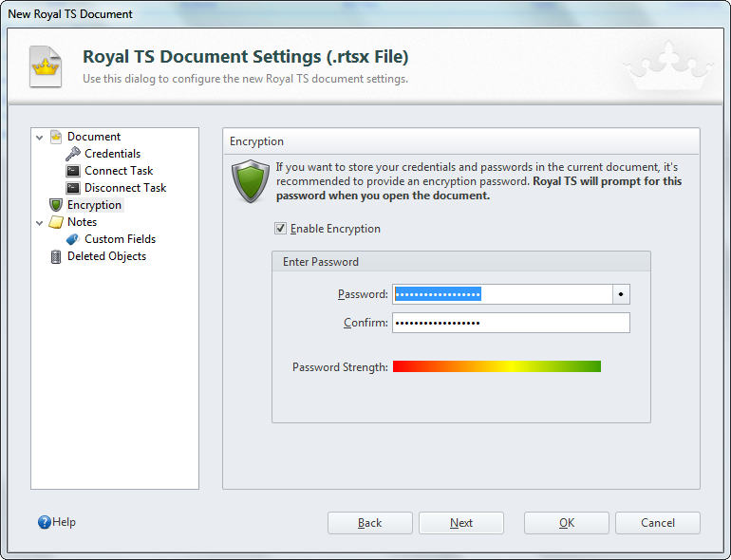The width and height of the screenshot is (731, 560).
Task: Select Custom Fields in the tree
Action: tap(120, 239)
